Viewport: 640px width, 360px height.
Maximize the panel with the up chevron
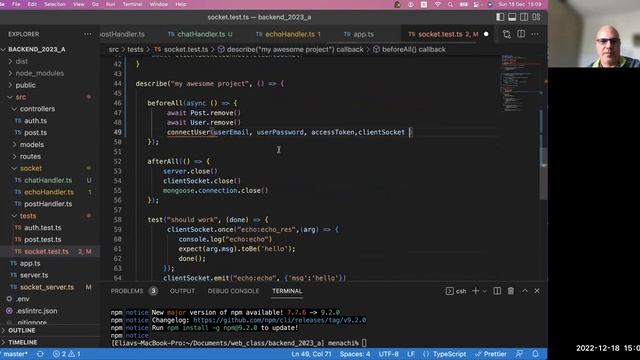point(525,291)
